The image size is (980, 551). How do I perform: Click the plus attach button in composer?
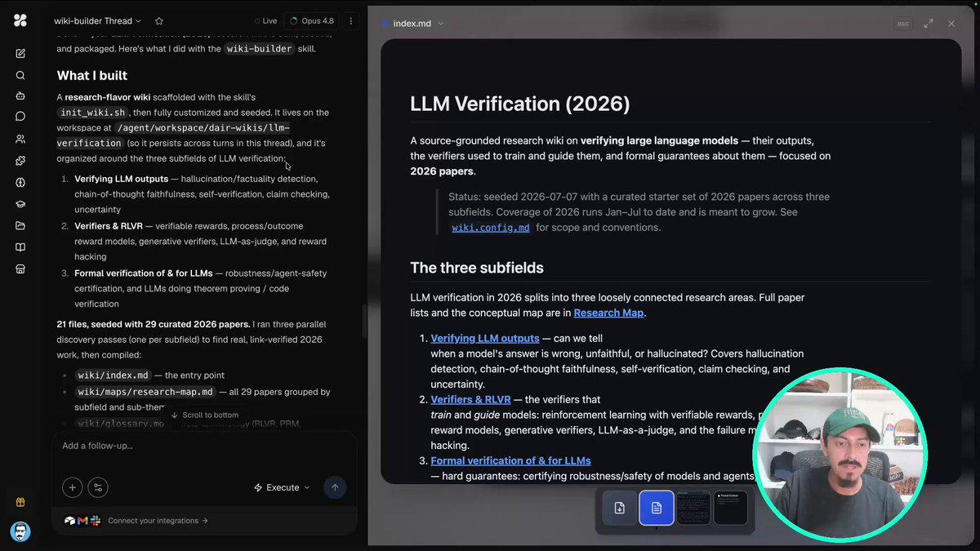coord(72,487)
